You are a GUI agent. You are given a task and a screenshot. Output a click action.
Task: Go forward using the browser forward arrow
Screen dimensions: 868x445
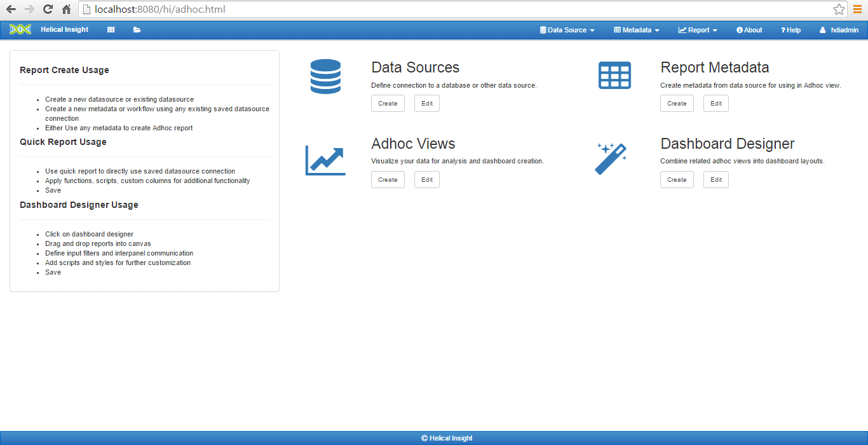click(29, 10)
